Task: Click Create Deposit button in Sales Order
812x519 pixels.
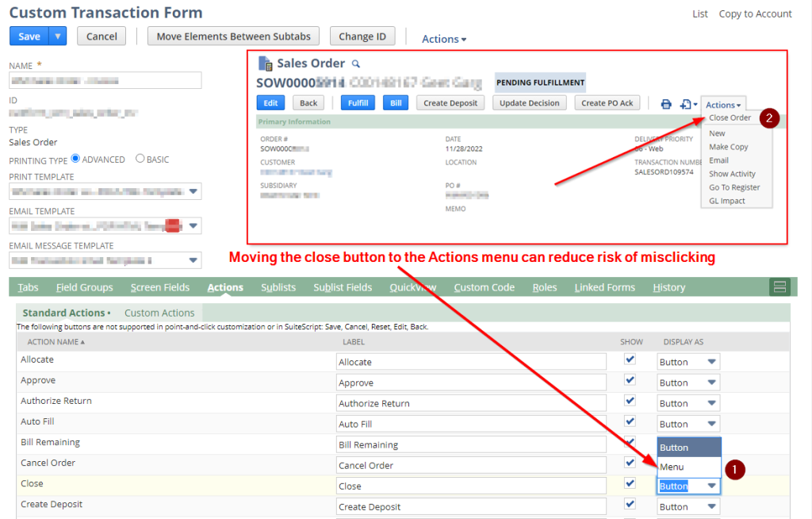Action: click(x=450, y=103)
